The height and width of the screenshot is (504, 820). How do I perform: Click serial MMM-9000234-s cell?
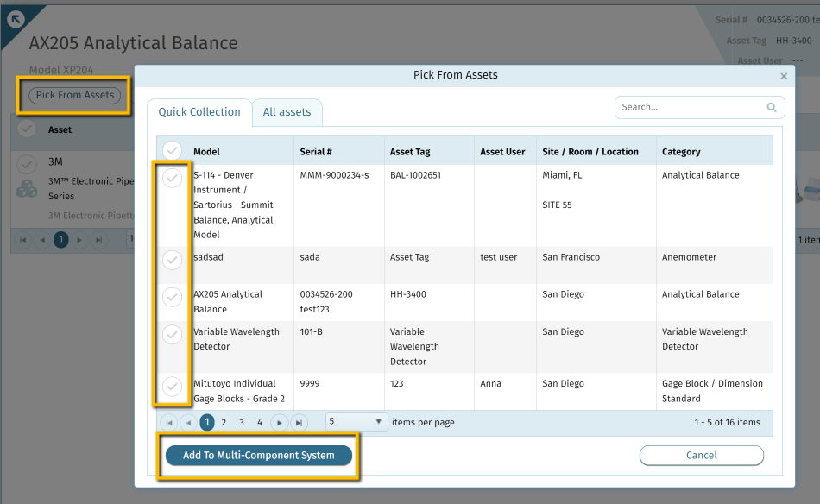pos(334,175)
